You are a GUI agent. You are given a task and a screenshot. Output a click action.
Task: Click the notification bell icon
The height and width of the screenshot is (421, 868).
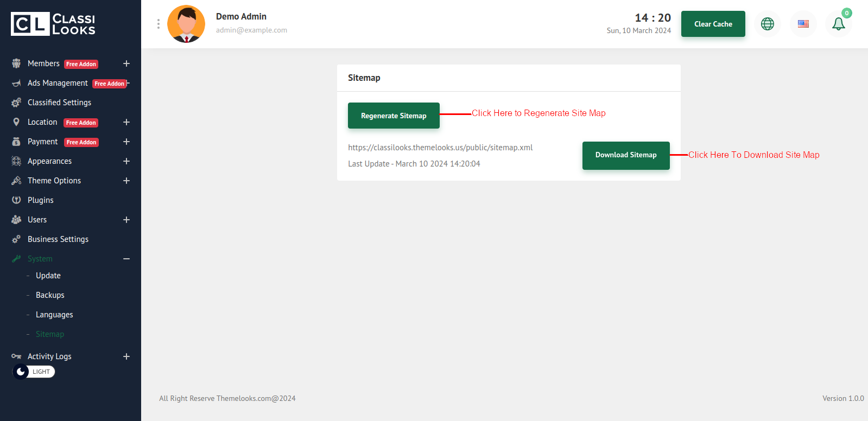(x=838, y=24)
